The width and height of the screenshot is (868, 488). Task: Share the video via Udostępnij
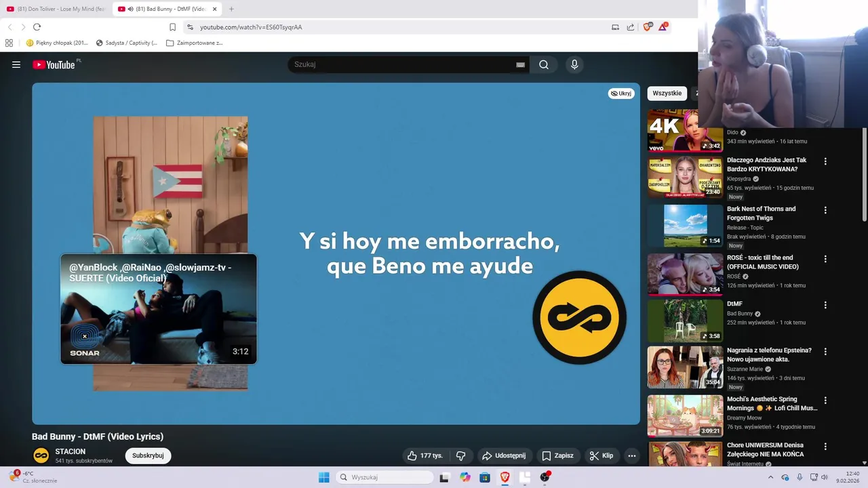(x=503, y=455)
